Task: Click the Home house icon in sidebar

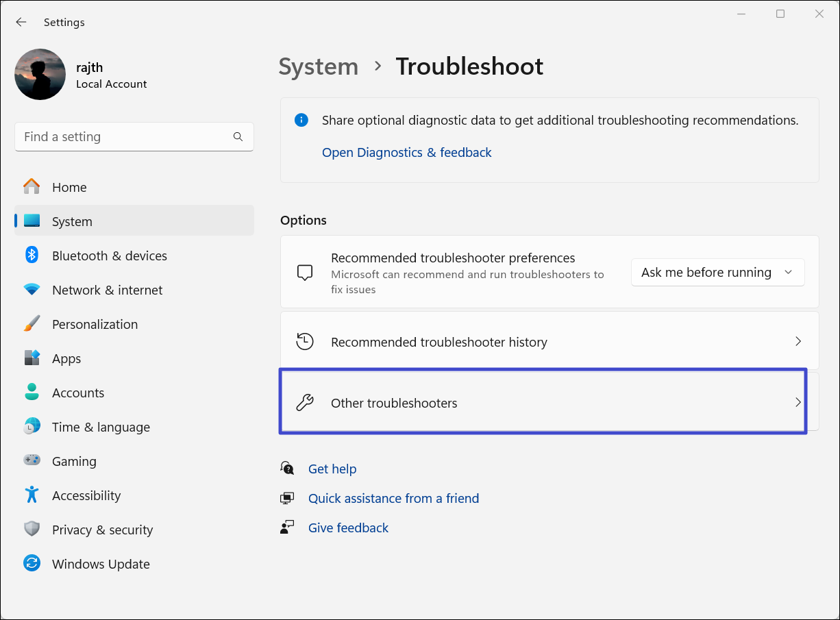Action: click(32, 187)
